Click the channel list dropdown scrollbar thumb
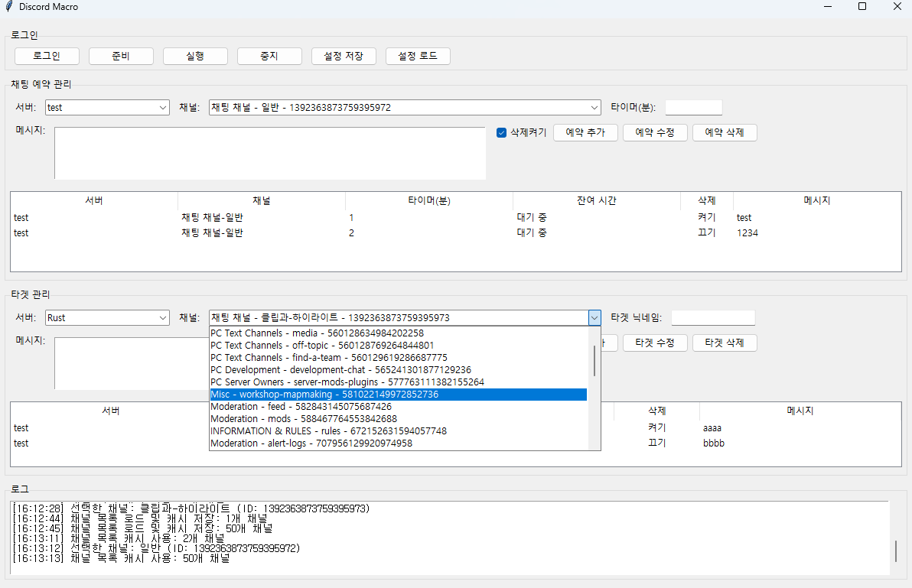 [x=594, y=361]
